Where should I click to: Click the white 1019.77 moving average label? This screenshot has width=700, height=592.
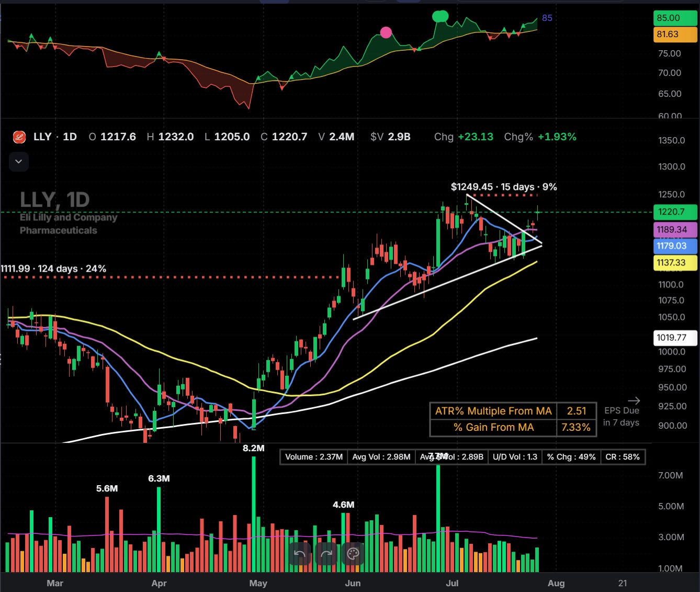[674, 338]
